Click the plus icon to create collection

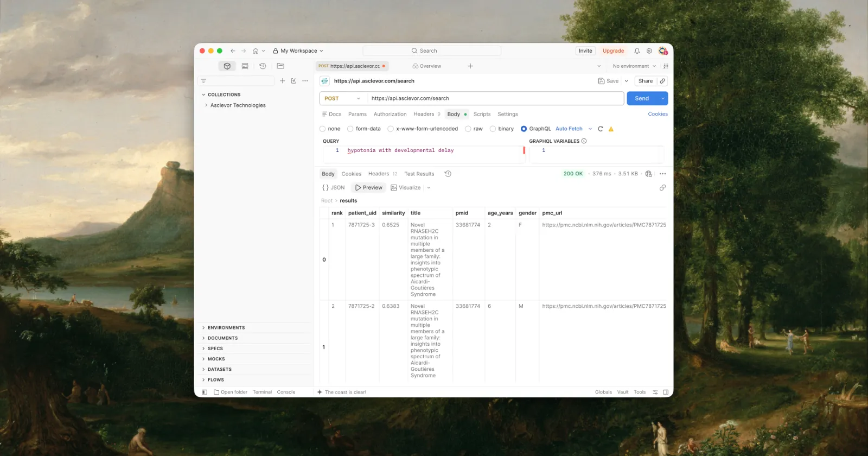(282, 81)
